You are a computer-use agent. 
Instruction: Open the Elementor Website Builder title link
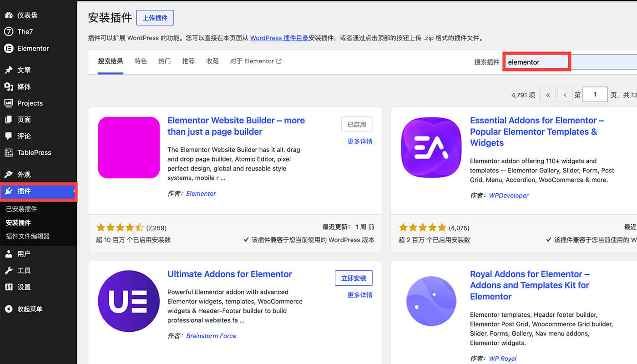236,126
